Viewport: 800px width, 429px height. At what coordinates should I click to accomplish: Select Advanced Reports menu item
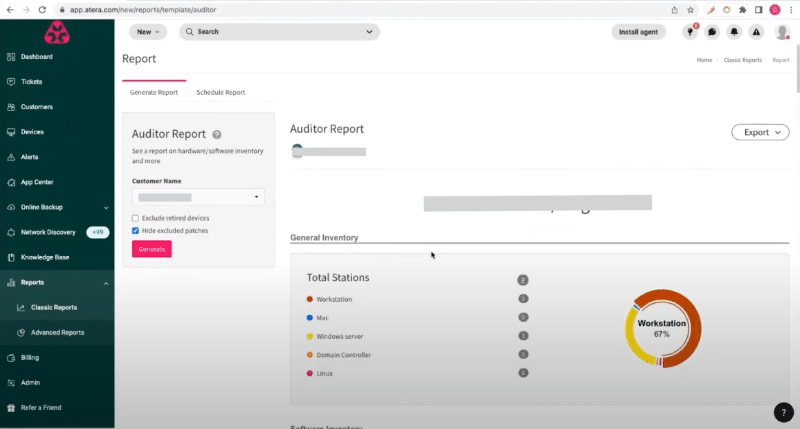(x=57, y=333)
